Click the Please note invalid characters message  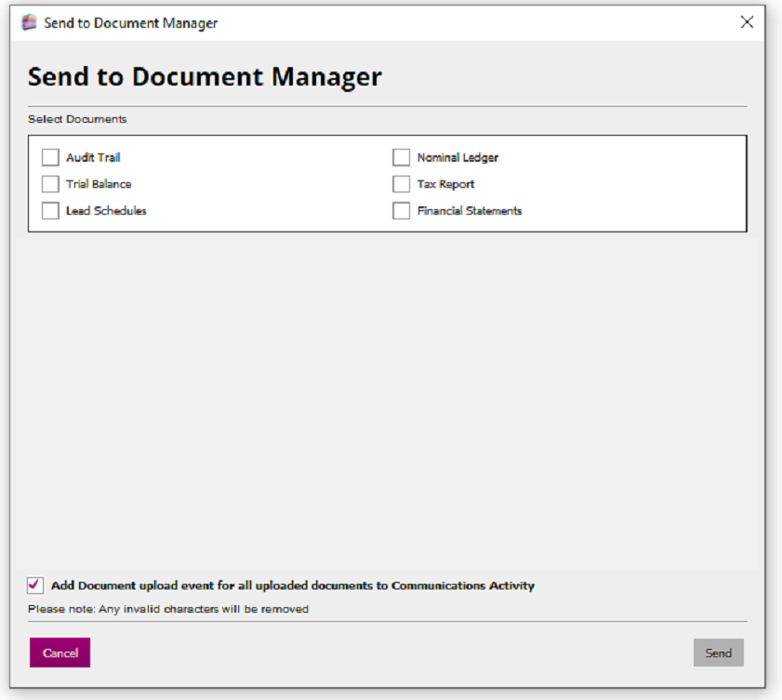(x=168, y=609)
